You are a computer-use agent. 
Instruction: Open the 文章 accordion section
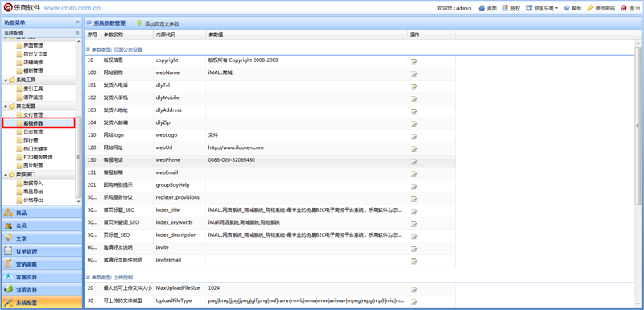[x=42, y=238]
